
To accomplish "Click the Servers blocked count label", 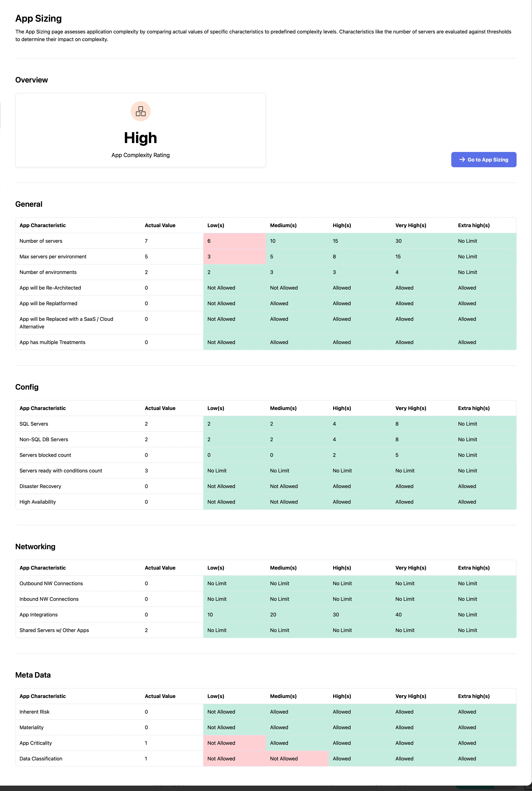I will coord(45,455).
